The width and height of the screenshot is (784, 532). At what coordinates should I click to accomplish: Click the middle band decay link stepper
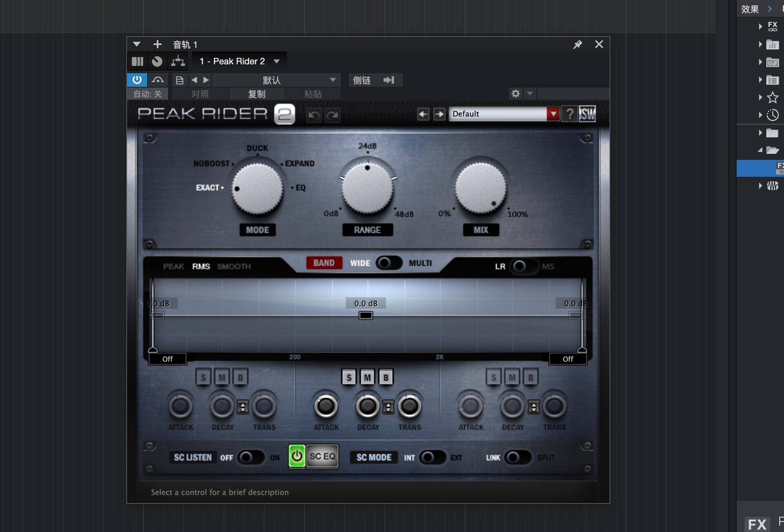pos(388,407)
